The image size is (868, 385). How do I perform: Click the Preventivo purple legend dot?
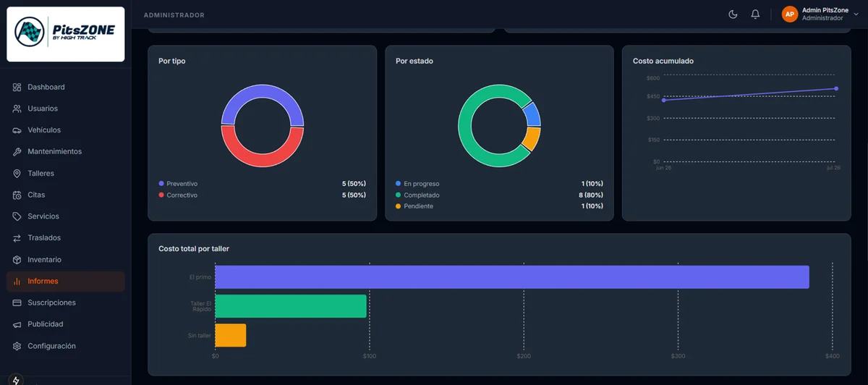pos(161,184)
